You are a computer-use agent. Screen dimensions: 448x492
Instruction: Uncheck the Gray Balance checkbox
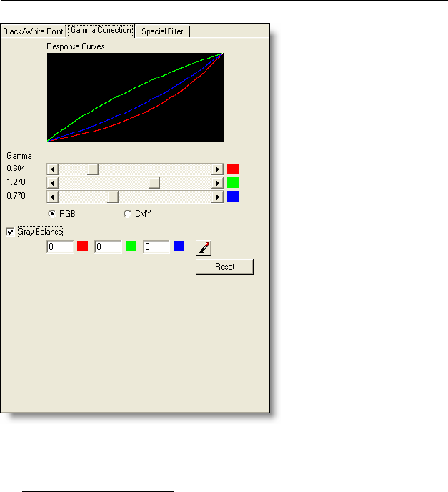(x=10, y=232)
